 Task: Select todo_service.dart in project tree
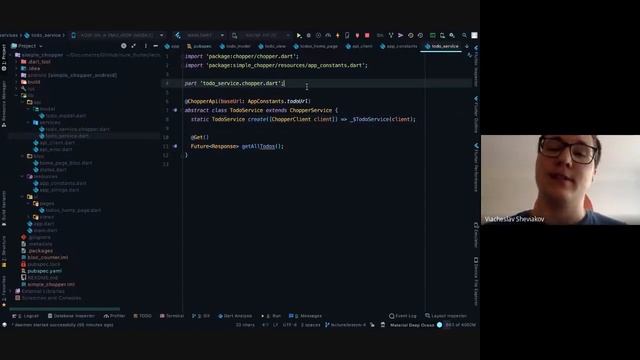pos(64,136)
